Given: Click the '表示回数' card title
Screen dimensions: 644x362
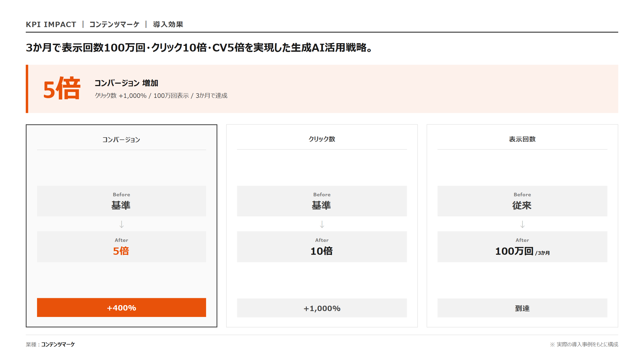Looking at the screenshot, I should (x=522, y=139).
